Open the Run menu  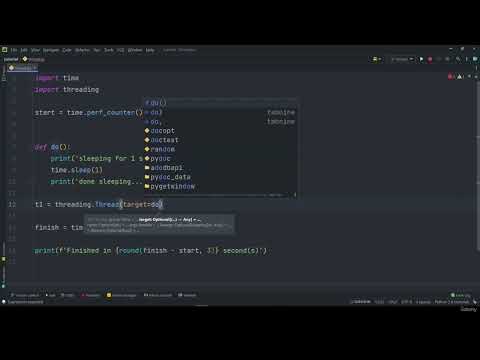(x=97, y=50)
